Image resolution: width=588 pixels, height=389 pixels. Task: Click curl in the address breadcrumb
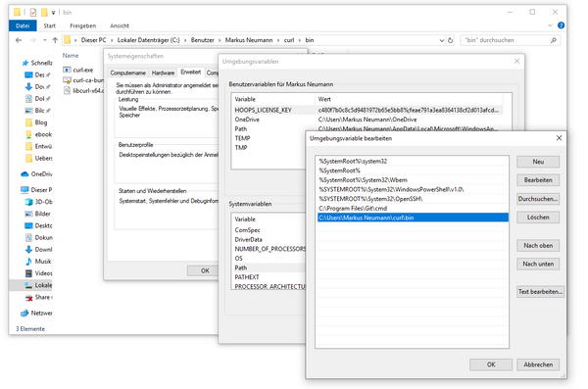point(289,40)
